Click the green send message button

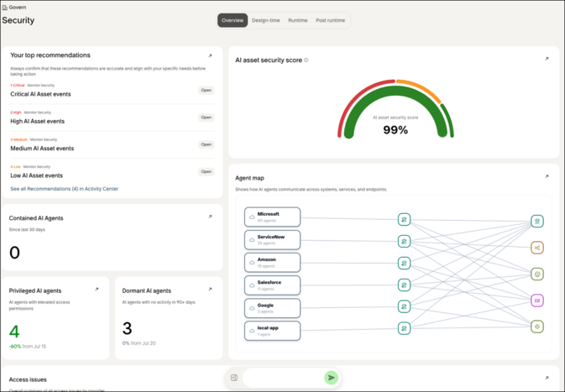[331, 378]
